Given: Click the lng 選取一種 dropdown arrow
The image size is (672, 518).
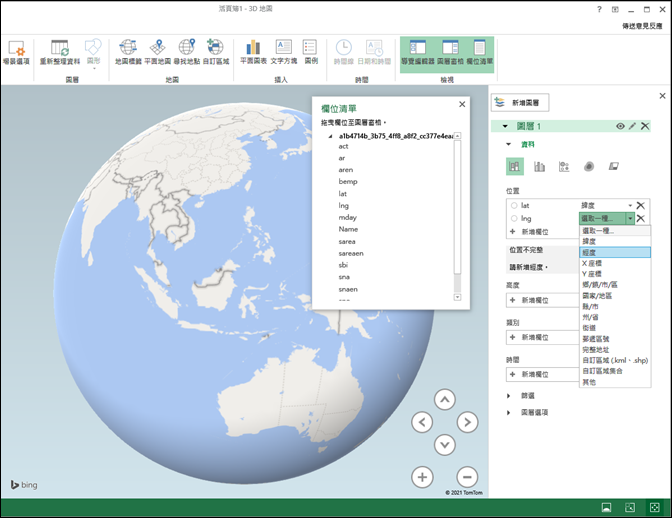Looking at the screenshot, I should click(630, 219).
